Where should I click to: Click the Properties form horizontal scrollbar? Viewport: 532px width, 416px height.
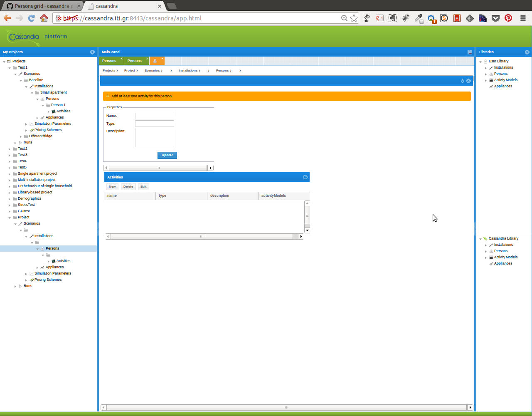(158, 168)
